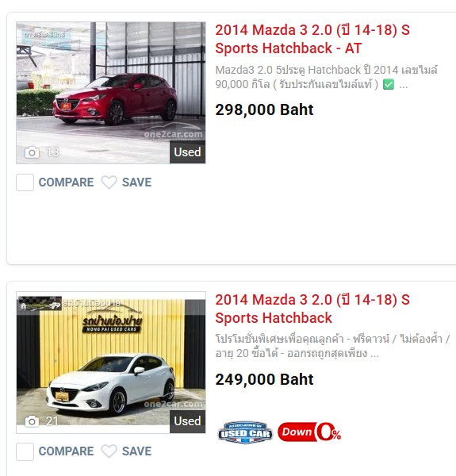Click the Used tag on red Mazda photo
This screenshot has width=456, height=476.
coord(187,152)
